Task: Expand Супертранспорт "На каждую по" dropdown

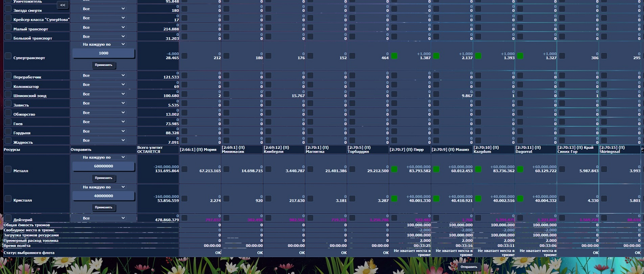Action: point(104,44)
